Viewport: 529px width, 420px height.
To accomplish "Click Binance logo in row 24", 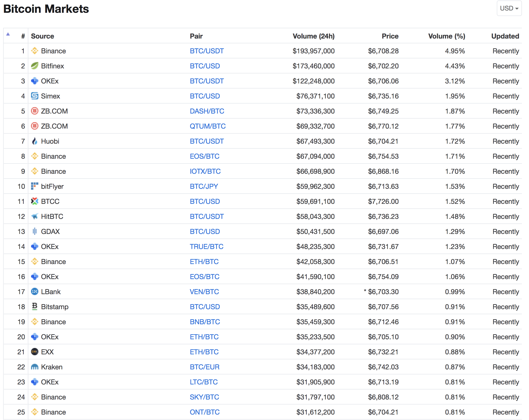I will coord(35,397).
